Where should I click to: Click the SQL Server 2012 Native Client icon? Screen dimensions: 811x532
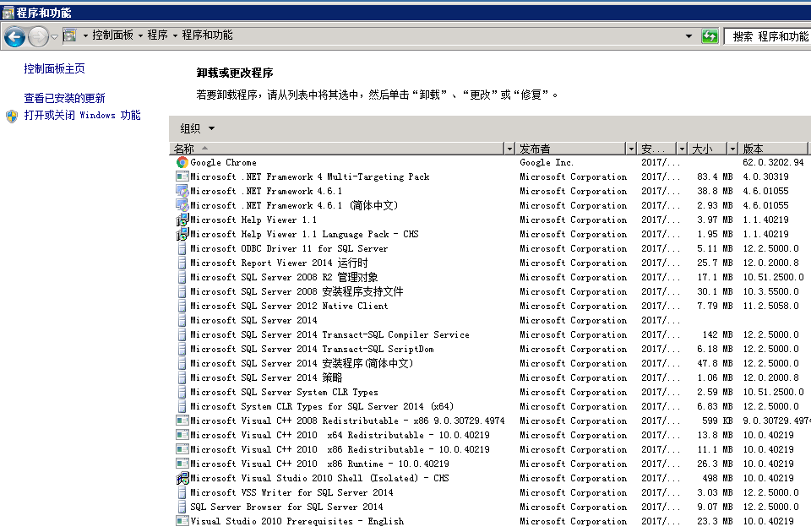[182, 307]
